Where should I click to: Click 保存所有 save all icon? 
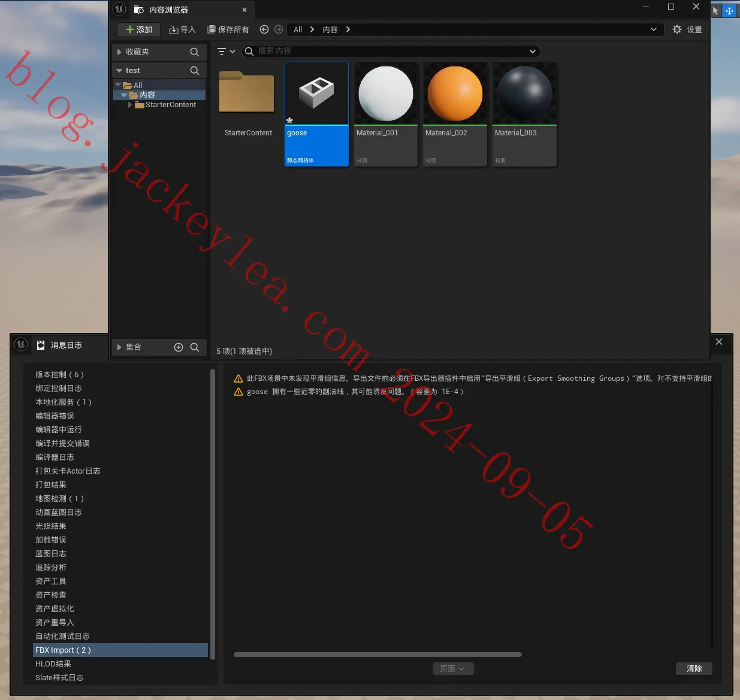coord(211,29)
